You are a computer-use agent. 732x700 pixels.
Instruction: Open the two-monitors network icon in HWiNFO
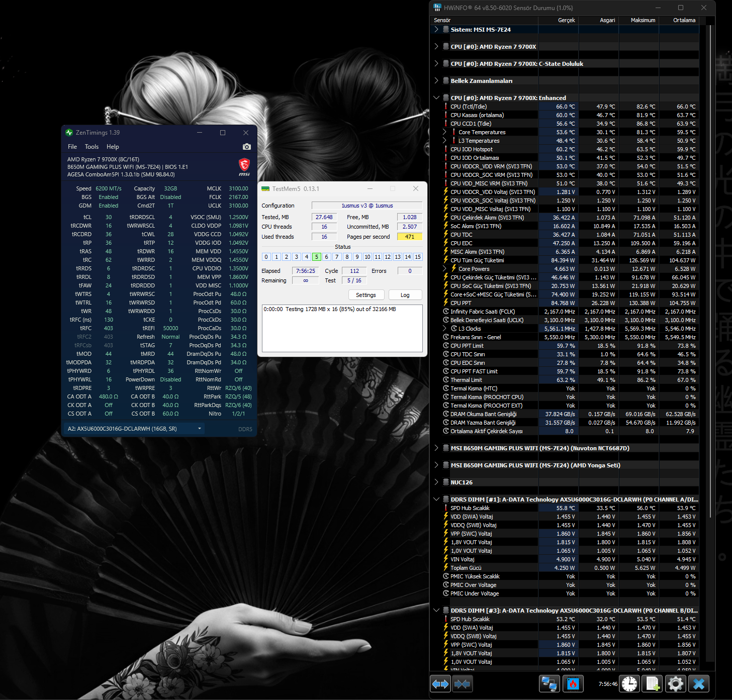[x=550, y=684]
